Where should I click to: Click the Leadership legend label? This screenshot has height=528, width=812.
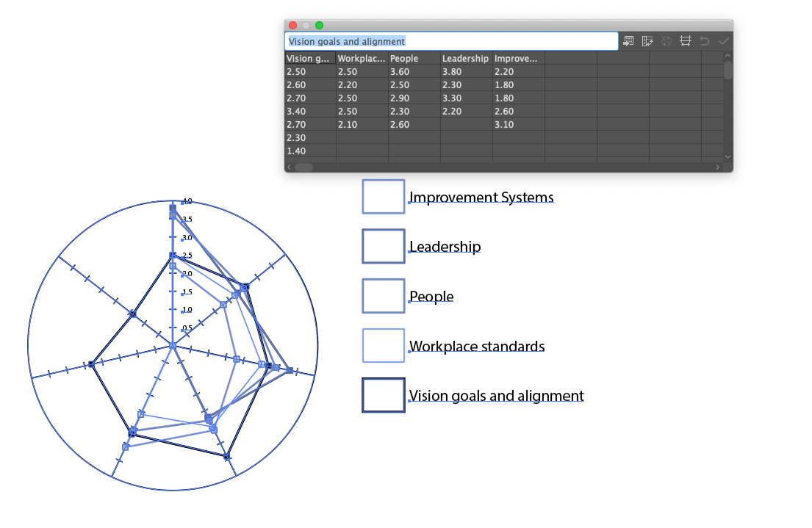445,247
